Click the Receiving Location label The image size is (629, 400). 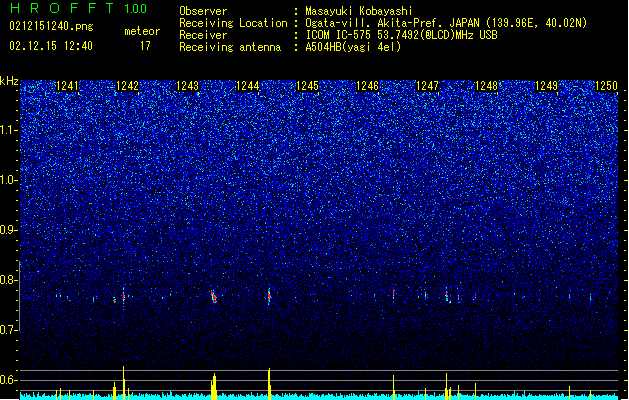[x=233, y=23]
